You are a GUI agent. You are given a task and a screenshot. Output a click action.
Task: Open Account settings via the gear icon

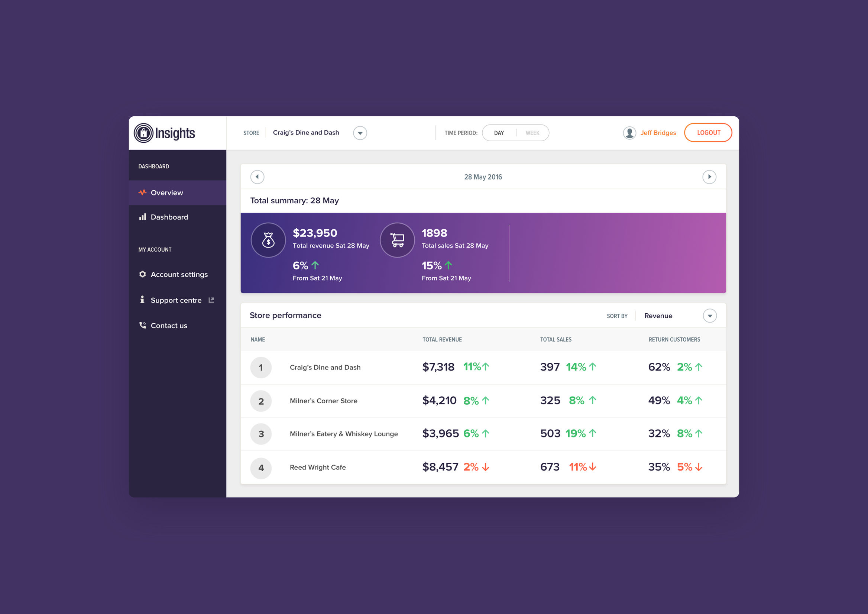[143, 275]
